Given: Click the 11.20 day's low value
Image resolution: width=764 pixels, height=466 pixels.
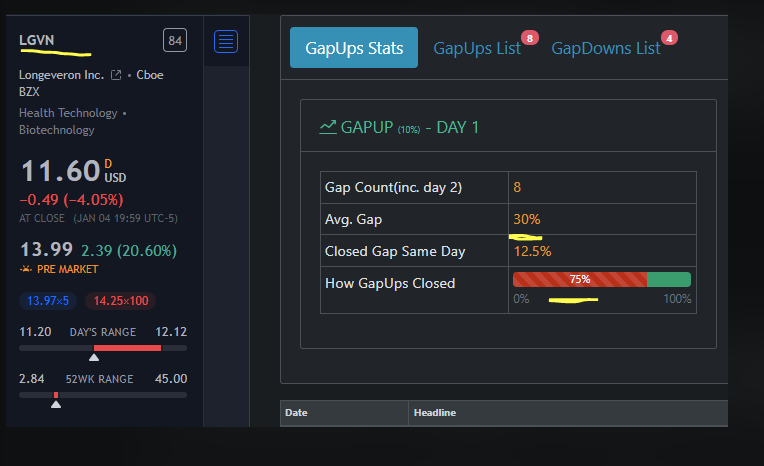Looking at the screenshot, I should (35, 332).
